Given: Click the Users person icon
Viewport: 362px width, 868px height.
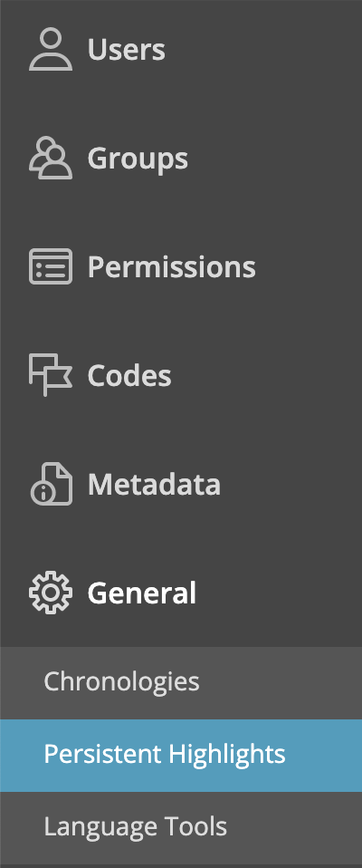Looking at the screenshot, I should tap(51, 49).
